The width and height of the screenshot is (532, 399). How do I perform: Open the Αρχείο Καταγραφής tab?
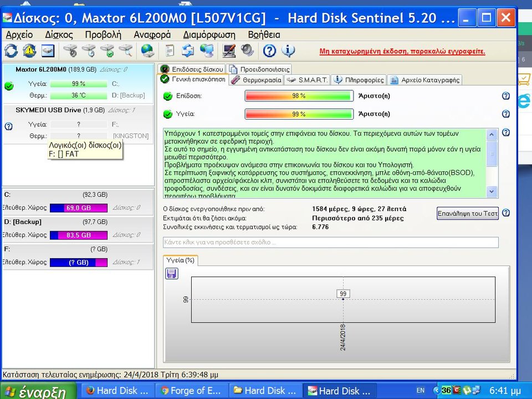pos(425,80)
